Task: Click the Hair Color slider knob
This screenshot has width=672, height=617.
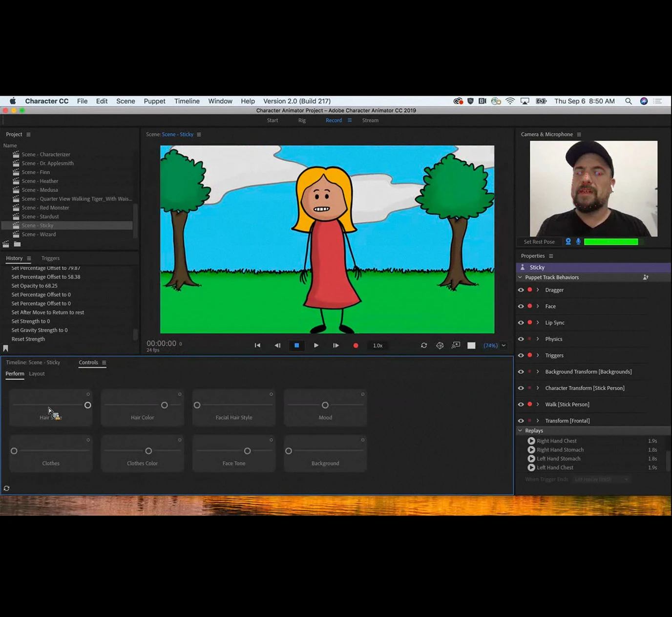Action: click(165, 405)
